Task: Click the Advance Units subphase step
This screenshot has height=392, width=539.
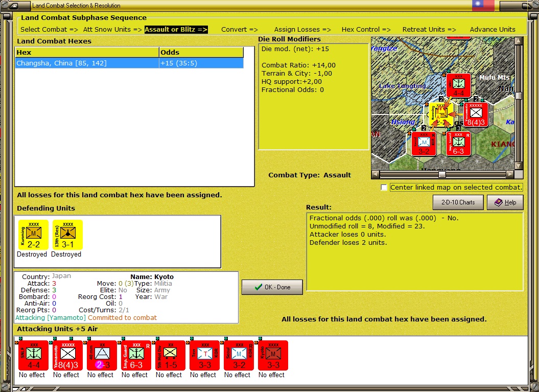Action: click(x=493, y=30)
